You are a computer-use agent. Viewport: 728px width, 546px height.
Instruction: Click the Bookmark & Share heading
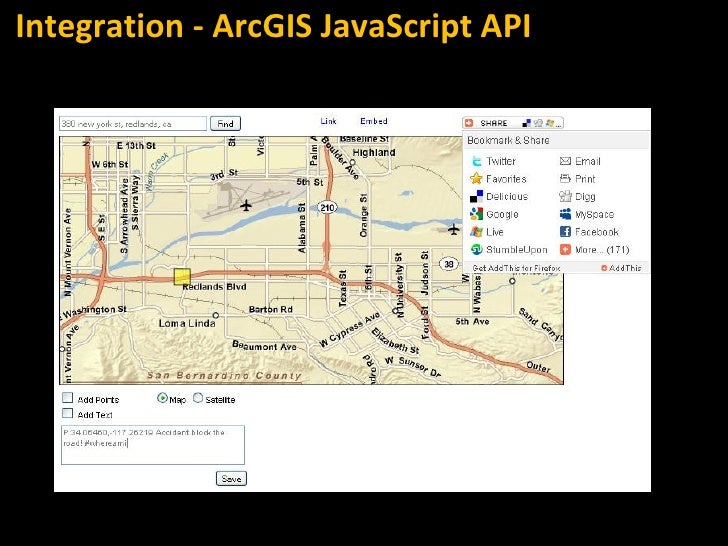pyautogui.click(x=508, y=140)
